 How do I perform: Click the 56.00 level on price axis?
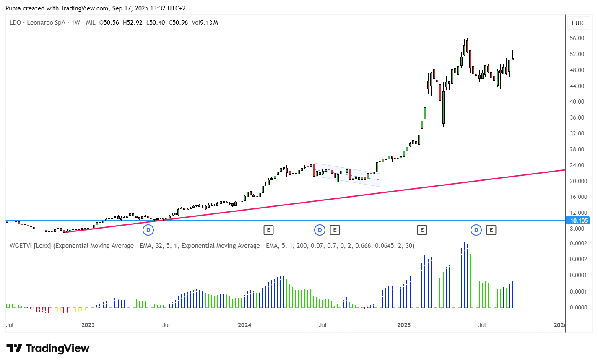(577, 38)
